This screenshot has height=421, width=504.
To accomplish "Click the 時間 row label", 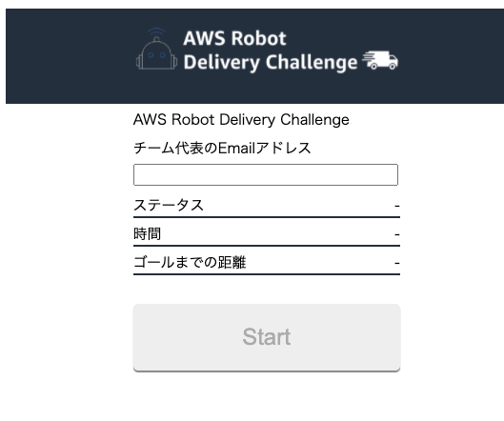I will pos(148,233).
